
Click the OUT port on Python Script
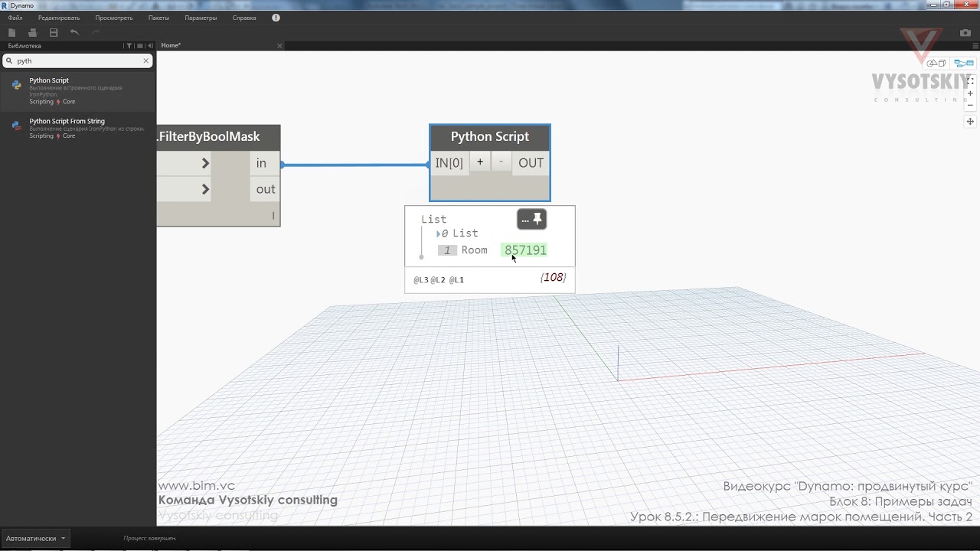point(531,163)
